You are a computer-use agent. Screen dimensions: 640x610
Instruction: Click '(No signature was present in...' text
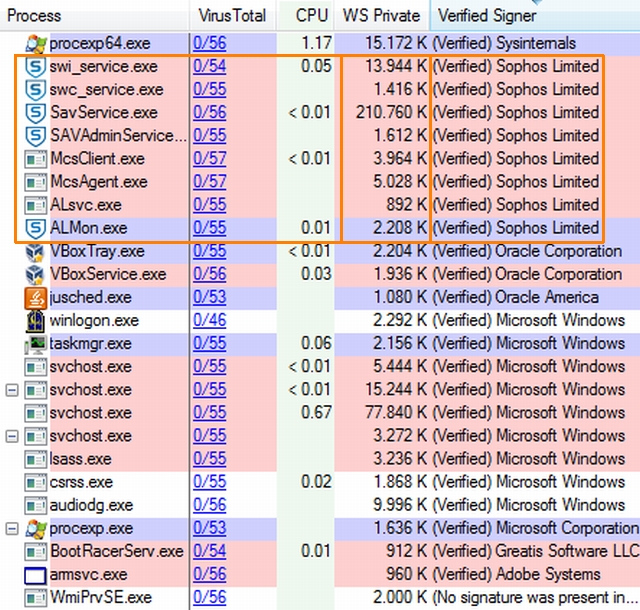tap(535, 598)
